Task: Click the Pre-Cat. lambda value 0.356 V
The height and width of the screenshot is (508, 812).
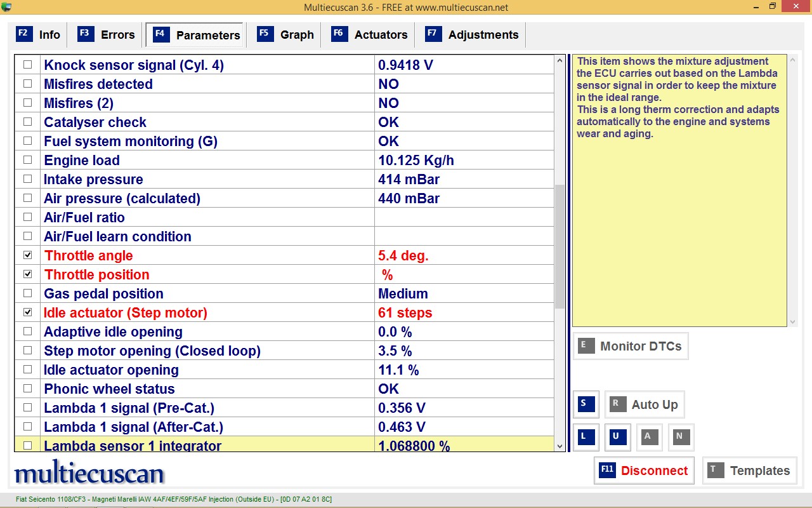Action: (x=402, y=408)
